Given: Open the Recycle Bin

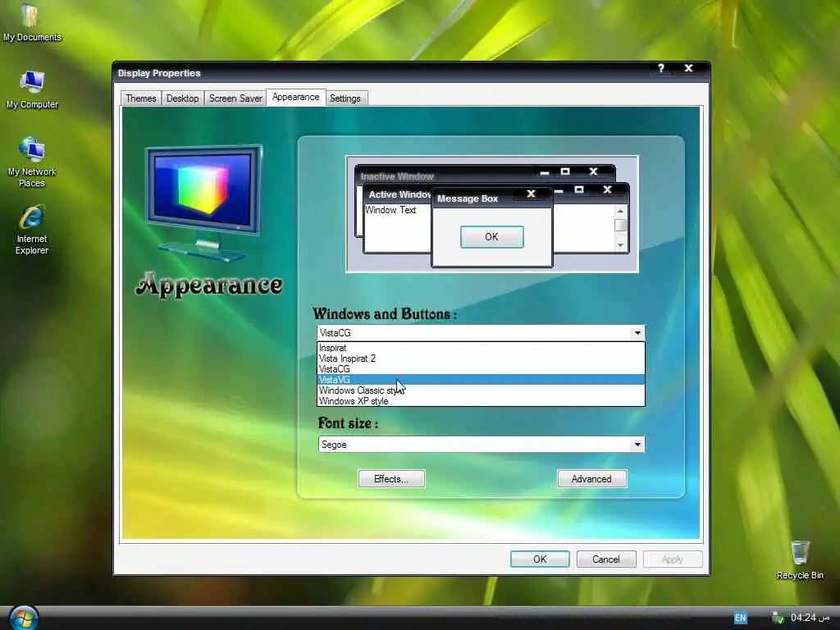Looking at the screenshot, I should (x=799, y=559).
